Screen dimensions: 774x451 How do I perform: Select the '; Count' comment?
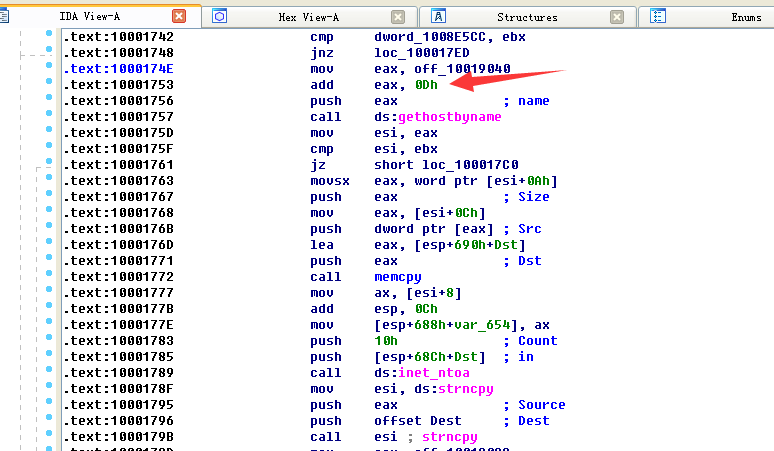coord(530,341)
